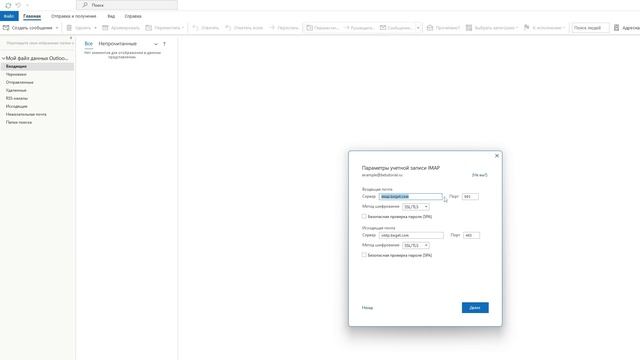Screen dimensions: 640x360
Task: Click the Поиск search box at top
Action: click(127, 5)
